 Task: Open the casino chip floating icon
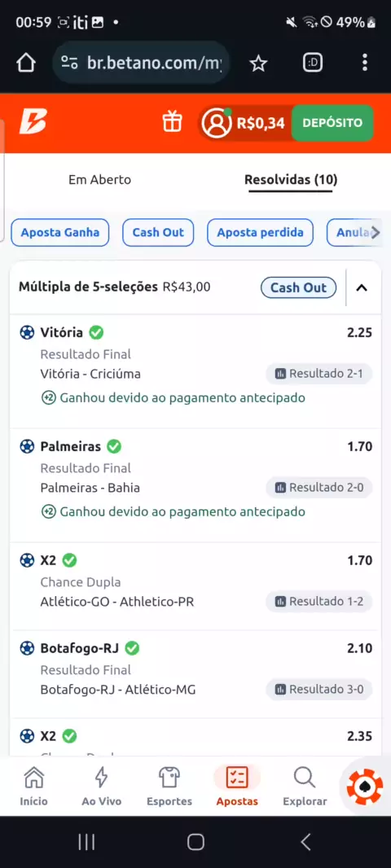(x=365, y=787)
